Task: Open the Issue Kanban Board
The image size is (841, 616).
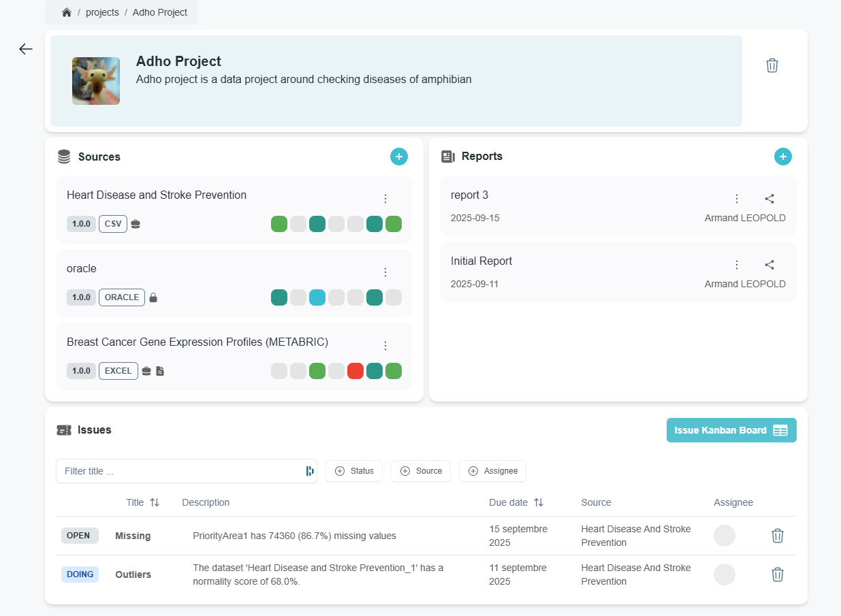Action: tap(731, 430)
